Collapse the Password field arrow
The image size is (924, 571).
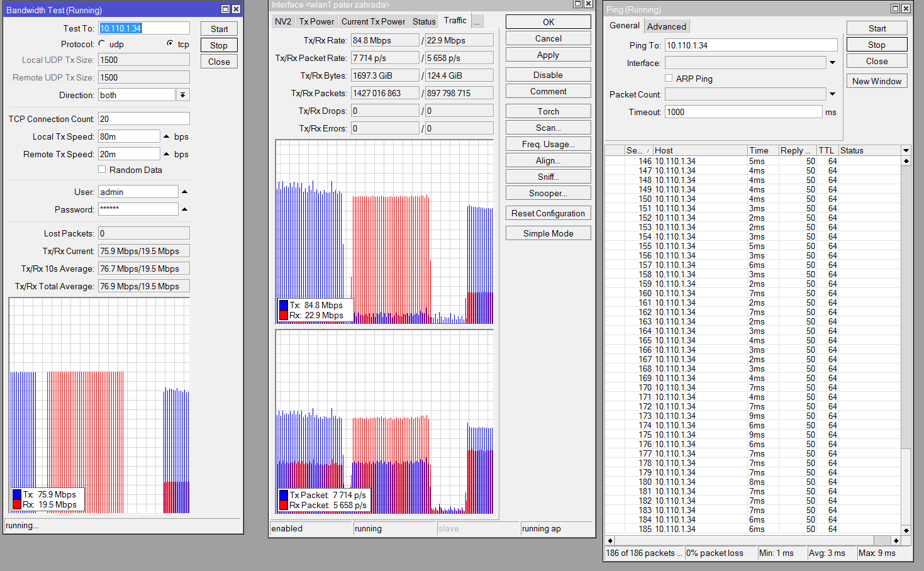coord(184,209)
